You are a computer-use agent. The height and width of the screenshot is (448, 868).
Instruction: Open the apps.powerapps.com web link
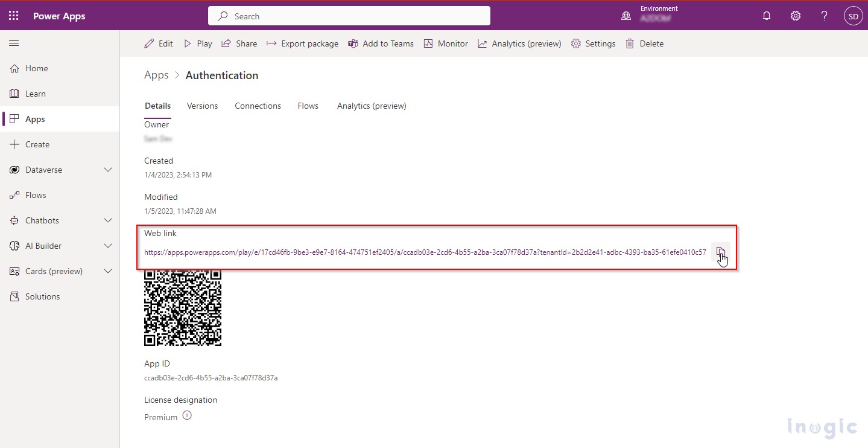click(425, 252)
